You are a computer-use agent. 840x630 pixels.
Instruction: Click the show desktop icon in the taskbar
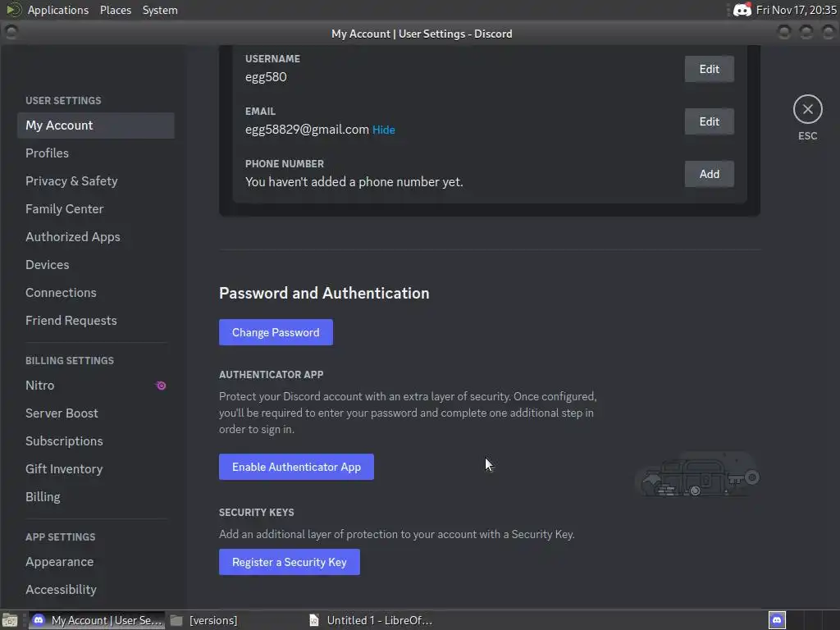[x=10, y=620]
